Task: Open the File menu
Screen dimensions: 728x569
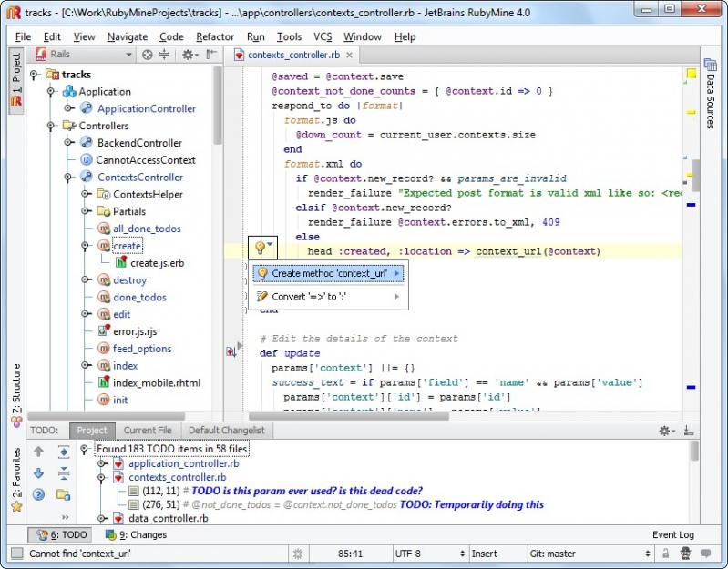Action: pyautogui.click(x=23, y=36)
